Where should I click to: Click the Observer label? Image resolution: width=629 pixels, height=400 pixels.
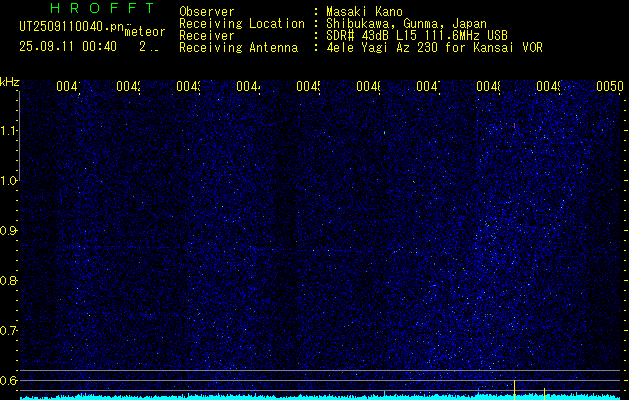click(207, 12)
